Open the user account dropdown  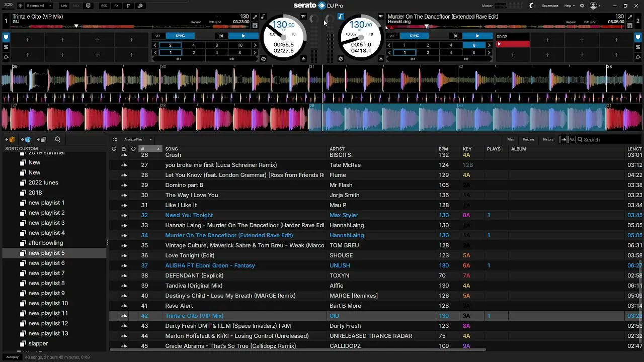596,6
